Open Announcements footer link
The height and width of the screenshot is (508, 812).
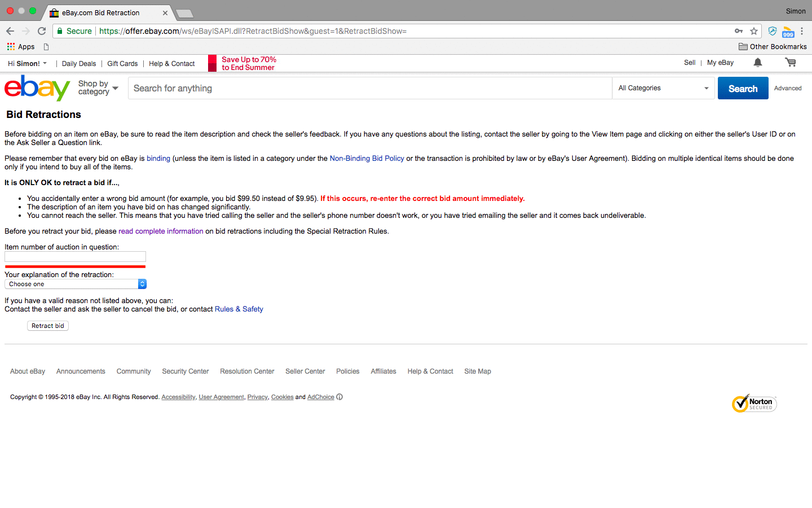[x=81, y=371]
